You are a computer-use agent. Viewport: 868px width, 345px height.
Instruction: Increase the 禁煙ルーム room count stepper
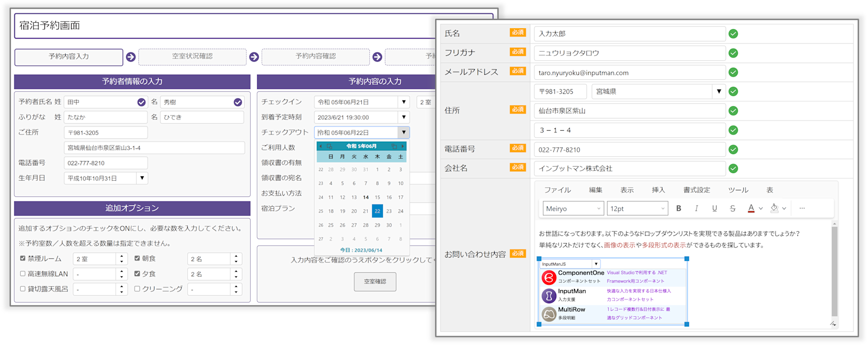click(x=122, y=256)
